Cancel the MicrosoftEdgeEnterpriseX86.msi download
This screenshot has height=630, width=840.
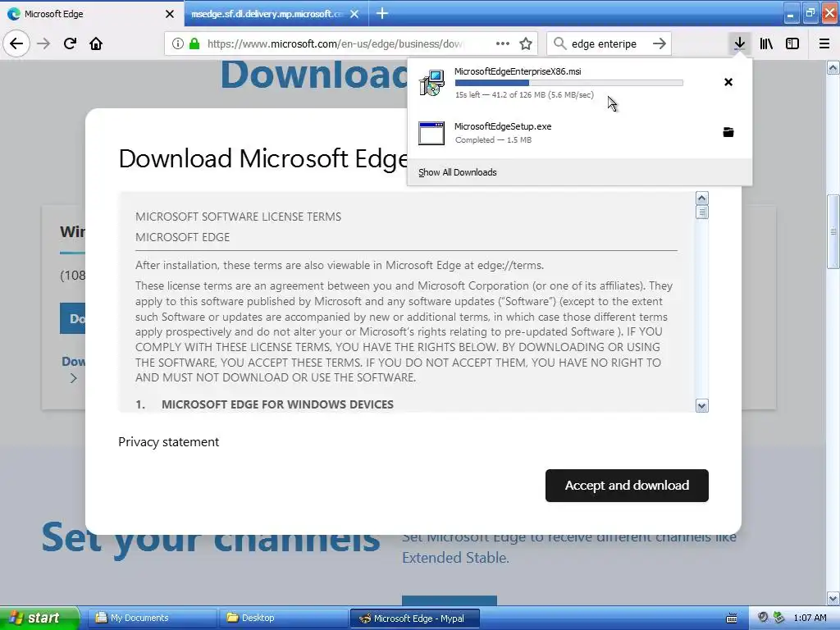pos(728,82)
